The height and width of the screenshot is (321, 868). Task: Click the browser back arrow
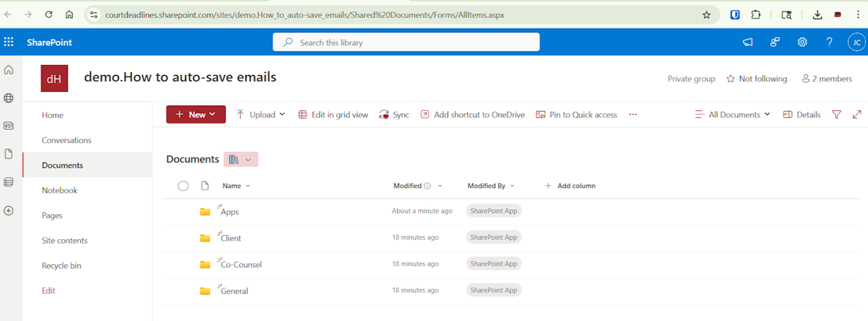point(8,15)
